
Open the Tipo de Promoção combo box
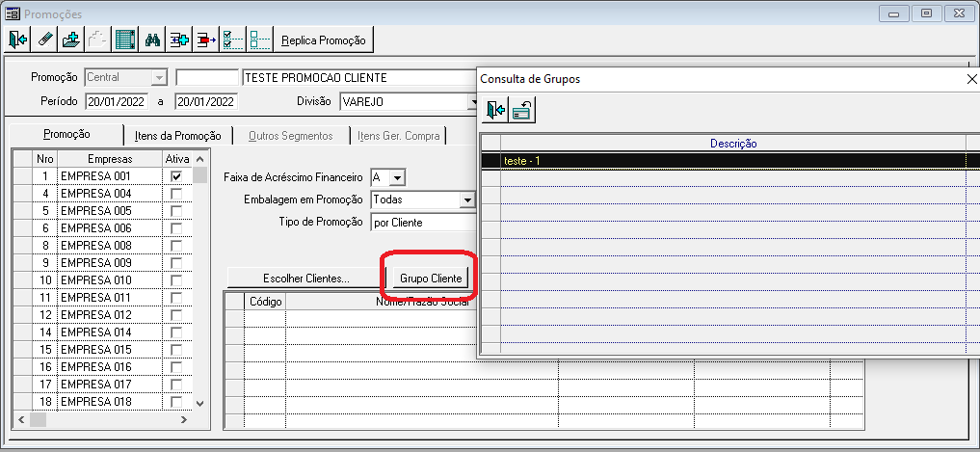pos(423,223)
